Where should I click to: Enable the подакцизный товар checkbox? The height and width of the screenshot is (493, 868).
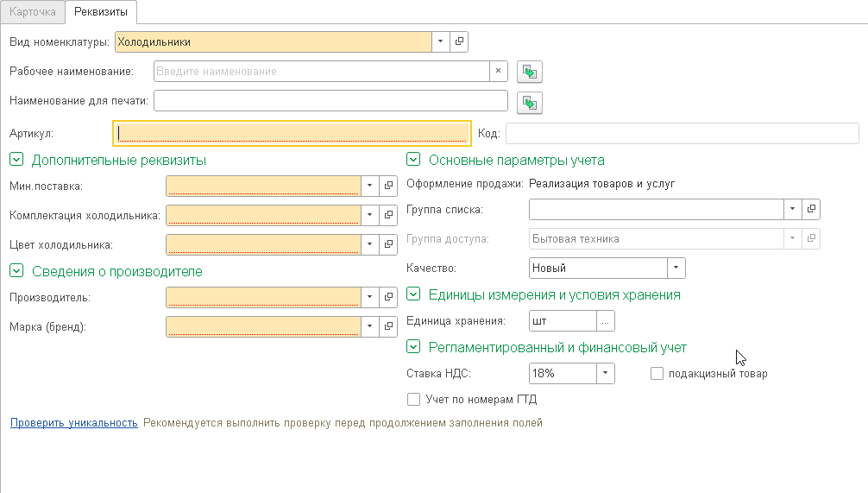pyautogui.click(x=657, y=374)
